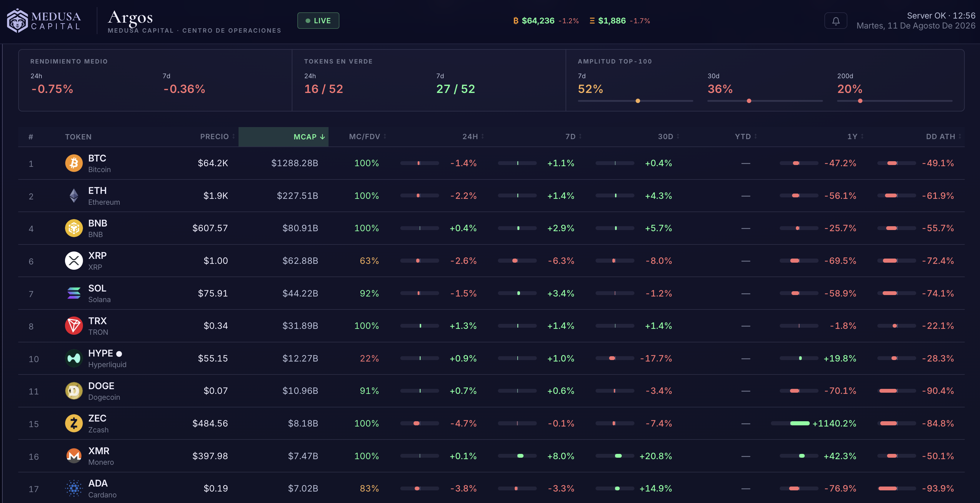Click the 7d amplitude 52% slider
The height and width of the screenshot is (503, 980).
click(x=635, y=101)
